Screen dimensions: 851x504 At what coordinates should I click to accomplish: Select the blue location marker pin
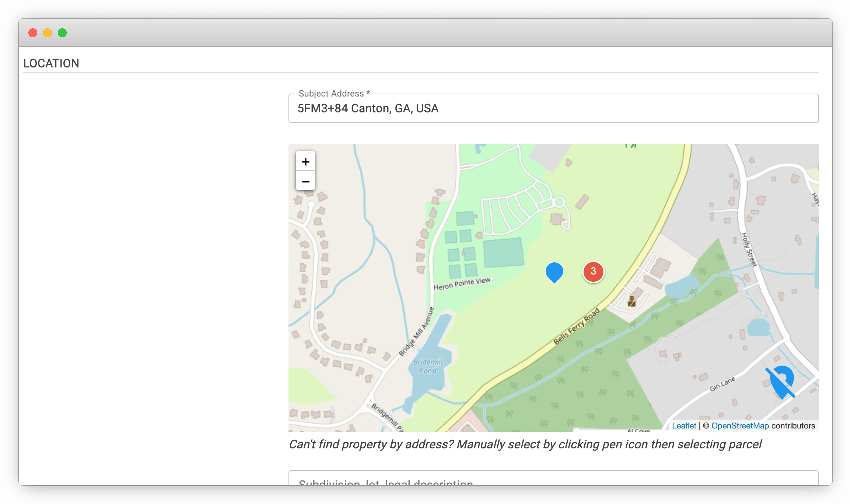(554, 272)
